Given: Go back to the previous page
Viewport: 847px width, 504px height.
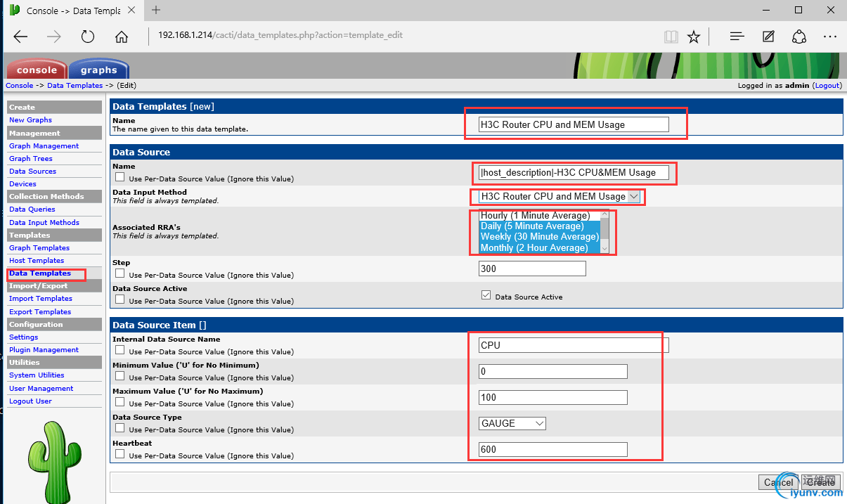Looking at the screenshot, I should click(x=20, y=37).
